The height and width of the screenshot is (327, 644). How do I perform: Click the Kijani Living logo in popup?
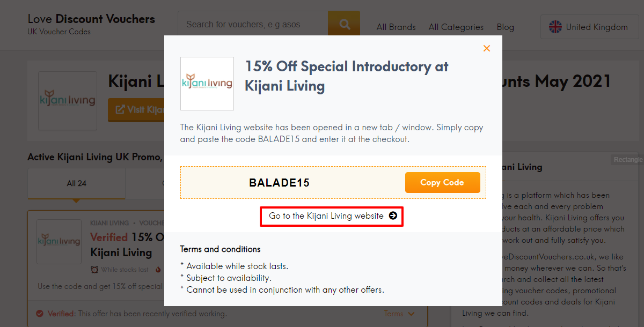207,84
